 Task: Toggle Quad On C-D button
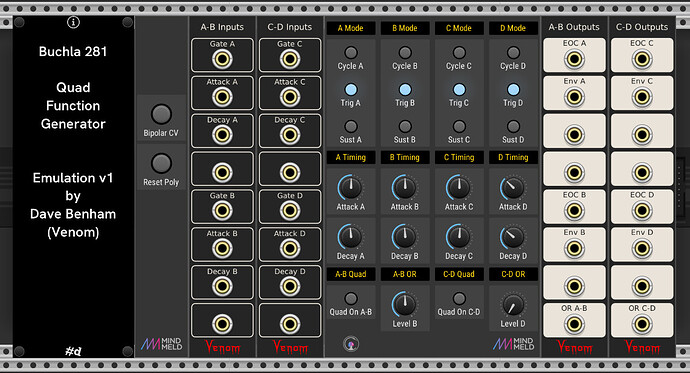click(x=459, y=299)
